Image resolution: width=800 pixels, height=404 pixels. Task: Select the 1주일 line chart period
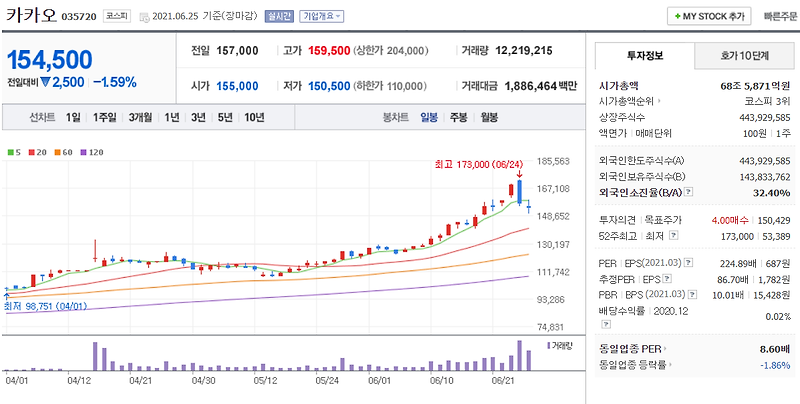pyautogui.click(x=105, y=117)
